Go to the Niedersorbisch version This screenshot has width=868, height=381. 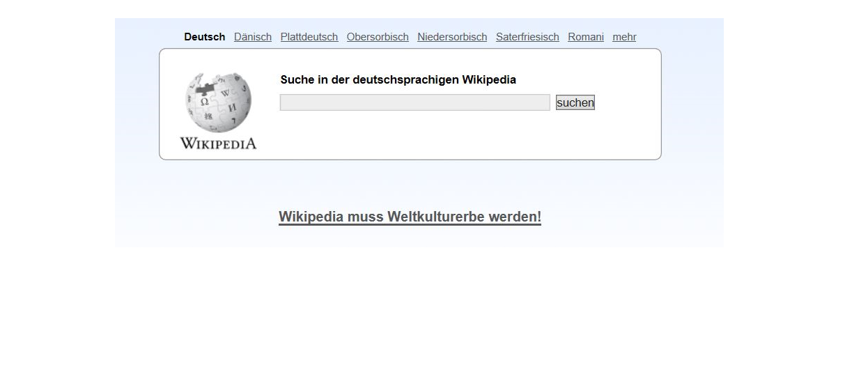(451, 37)
